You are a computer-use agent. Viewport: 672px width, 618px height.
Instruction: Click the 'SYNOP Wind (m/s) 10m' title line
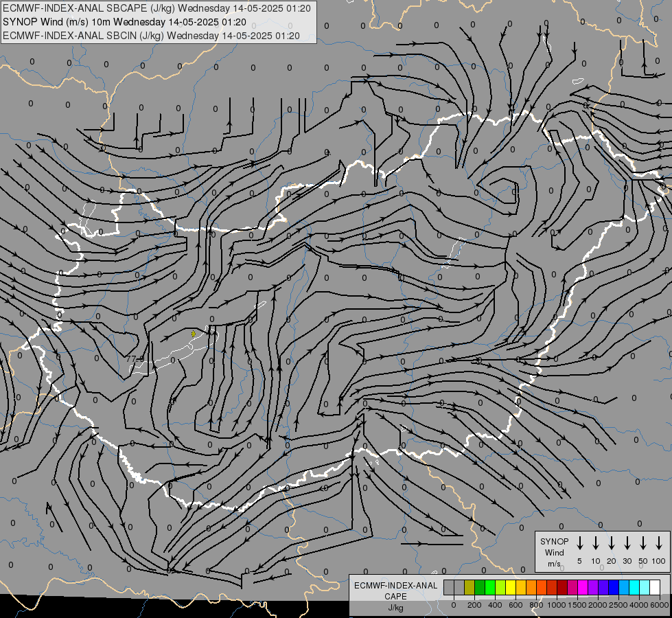(124, 22)
